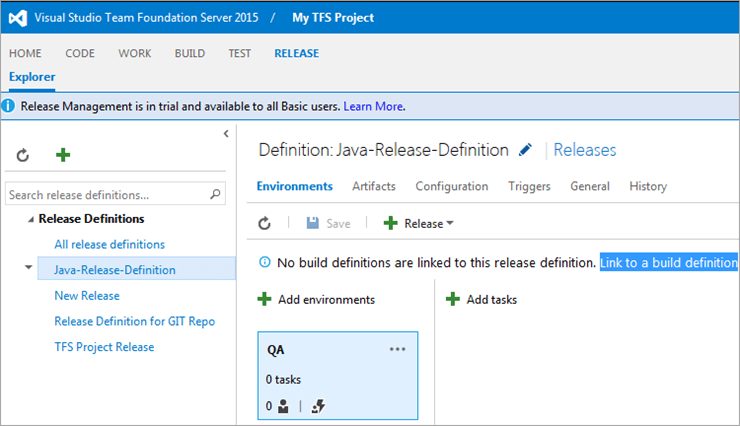
Task: Click the pencil edit icon beside definition name
Action: click(526, 151)
